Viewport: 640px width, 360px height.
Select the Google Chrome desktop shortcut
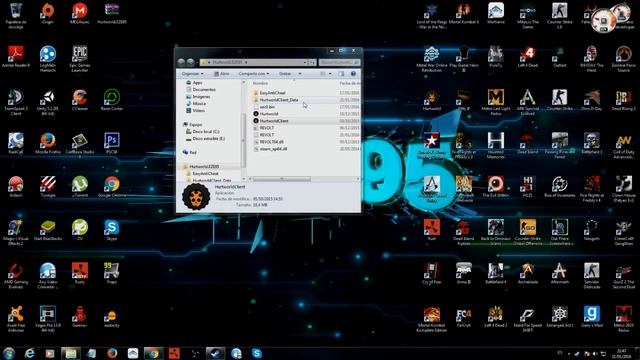[111, 187]
